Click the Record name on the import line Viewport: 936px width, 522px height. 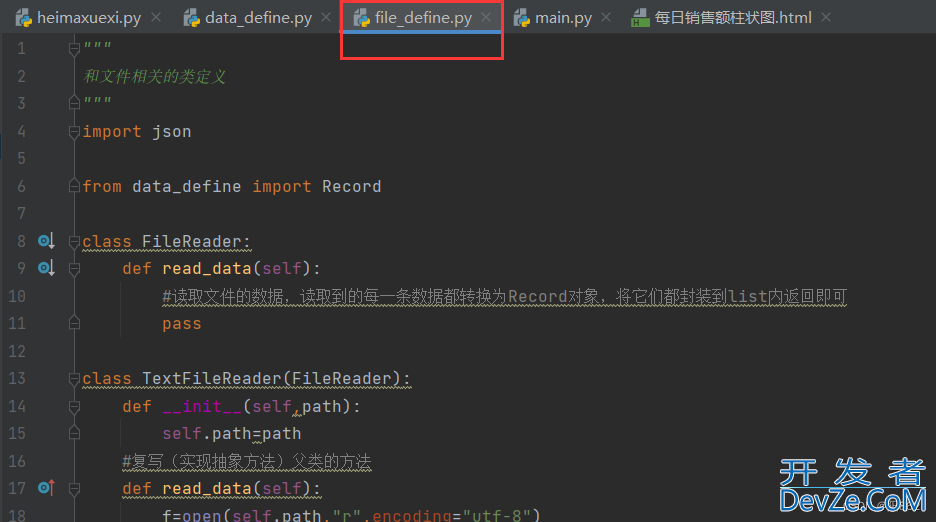point(352,186)
